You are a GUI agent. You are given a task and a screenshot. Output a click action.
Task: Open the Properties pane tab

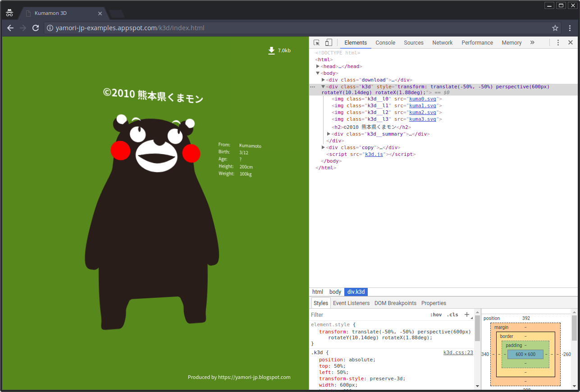coord(434,303)
